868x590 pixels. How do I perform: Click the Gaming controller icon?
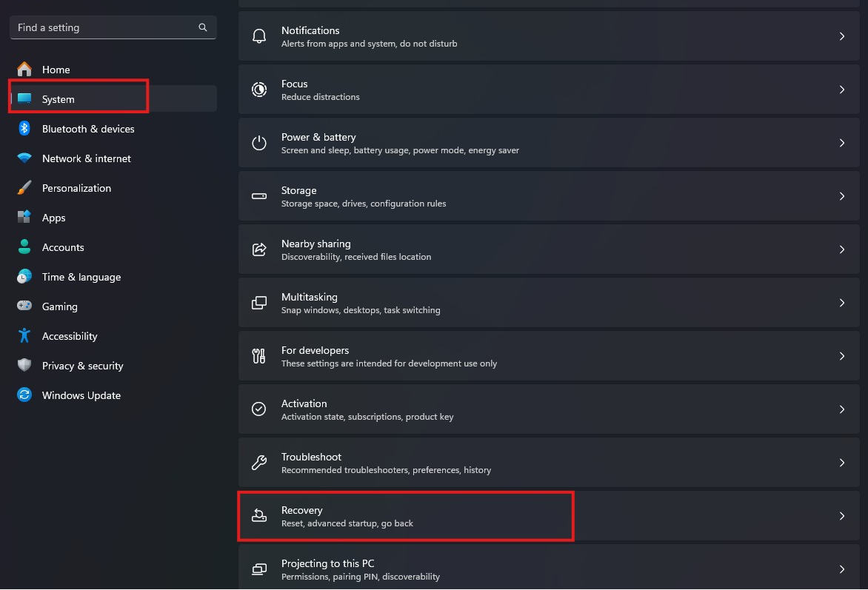pyautogui.click(x=24, y=306)
